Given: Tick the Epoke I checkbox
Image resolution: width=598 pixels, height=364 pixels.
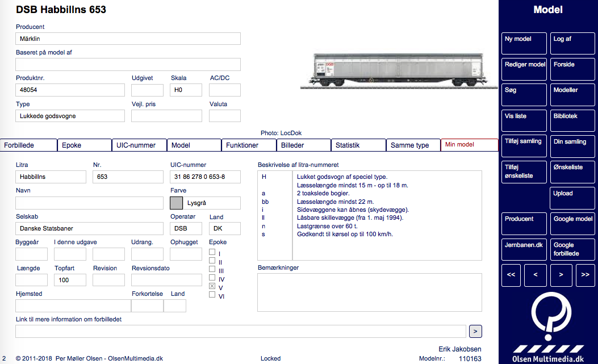Looking at the screenshot, I should 212,252.
